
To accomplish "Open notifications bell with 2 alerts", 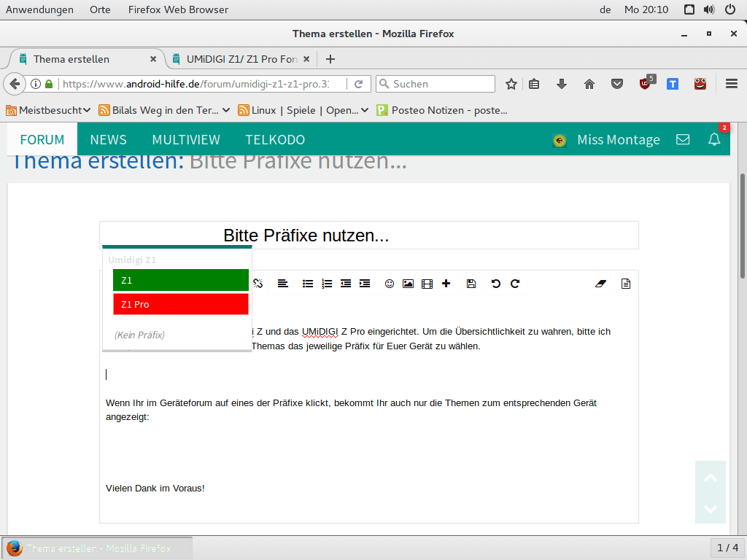I will click(714, 139).
